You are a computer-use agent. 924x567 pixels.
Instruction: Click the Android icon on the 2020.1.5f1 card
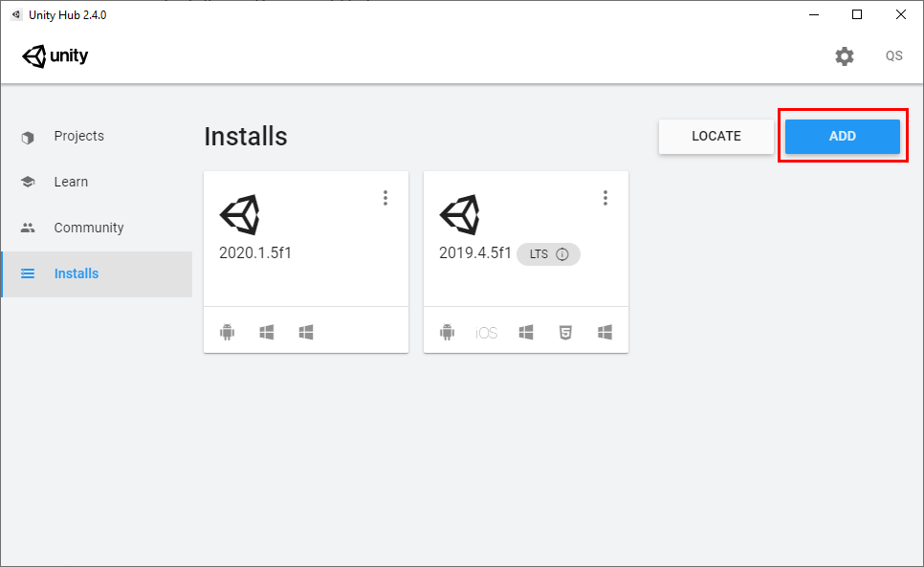click(x=228, y=333)
